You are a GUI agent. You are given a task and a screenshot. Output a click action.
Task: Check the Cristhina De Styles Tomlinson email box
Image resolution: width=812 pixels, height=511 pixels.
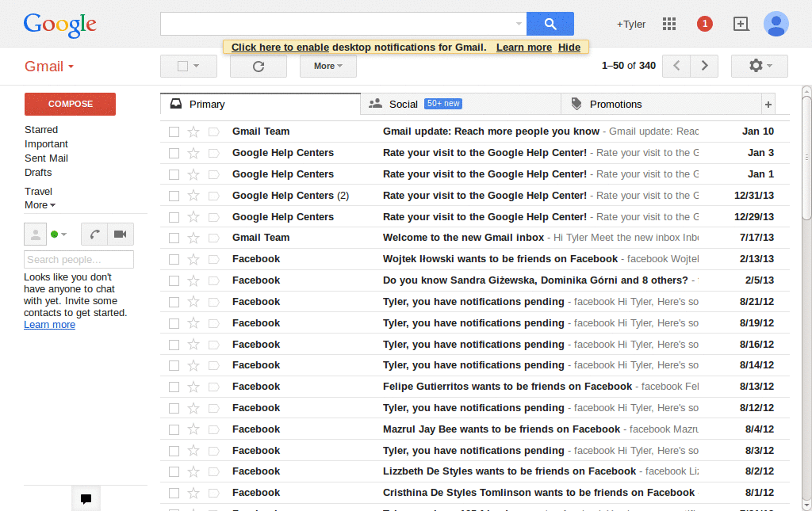(174, 493)
